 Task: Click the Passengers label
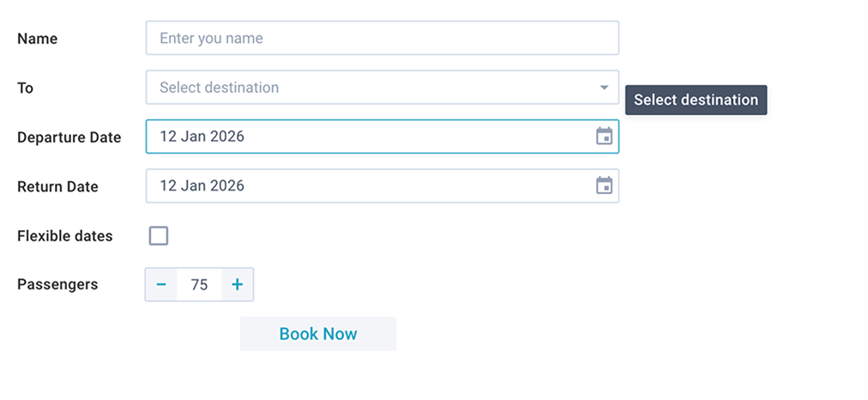[x=57, y=284]
